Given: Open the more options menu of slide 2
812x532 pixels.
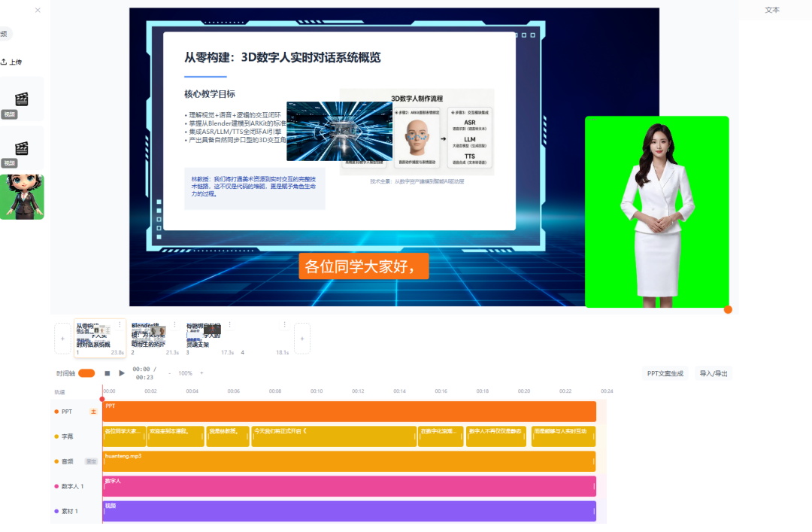Looking at the screenshot, I should coord(174,324).
